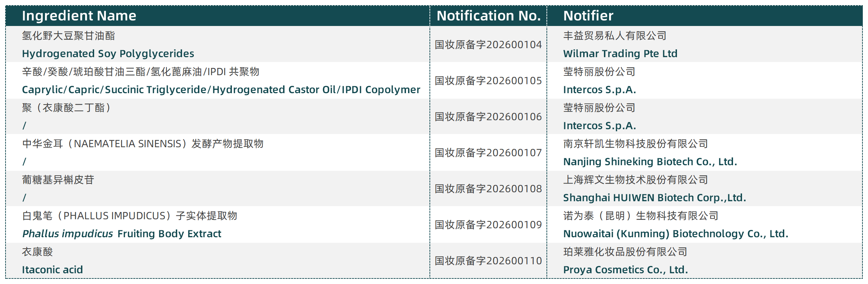Click the Ingredient Name column header
This screenshot has width=868, height=284.
79,16
